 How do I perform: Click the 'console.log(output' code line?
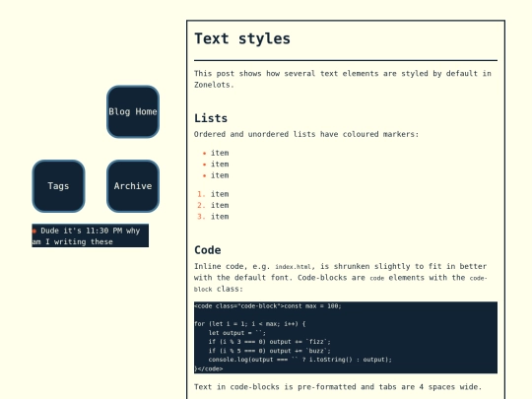tap(299, 360)
